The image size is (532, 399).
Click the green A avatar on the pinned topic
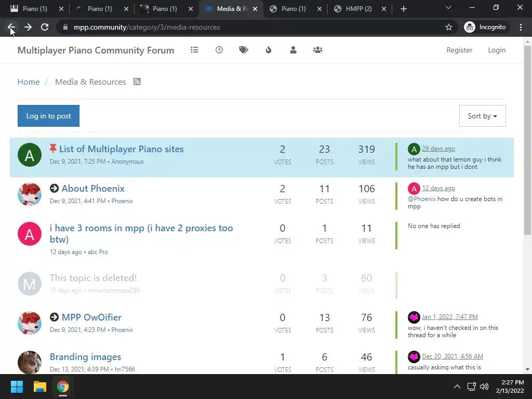coord(30,155)
